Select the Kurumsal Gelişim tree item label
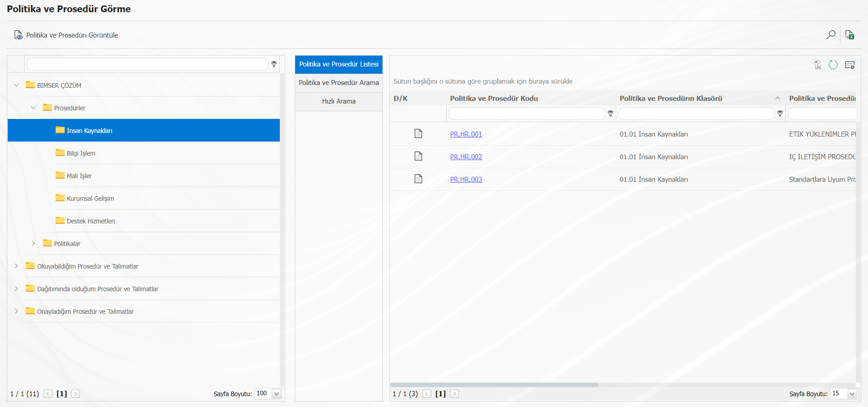This screenshot has width=868, height=407. click(90, 199)
